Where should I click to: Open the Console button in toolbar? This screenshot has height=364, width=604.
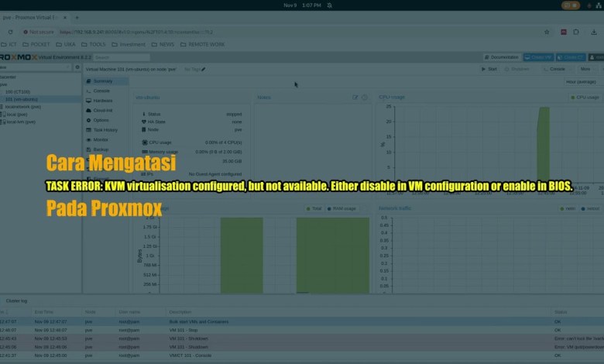[554, 69]
